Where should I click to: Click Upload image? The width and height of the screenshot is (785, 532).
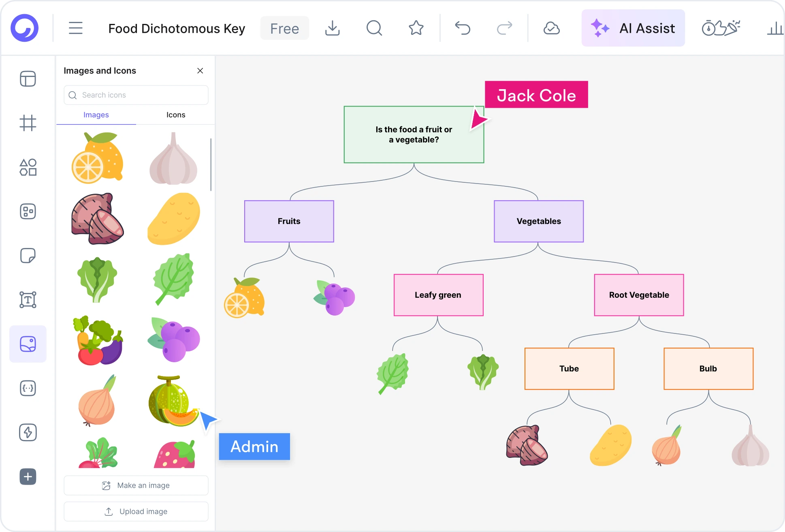click(136, 511)
